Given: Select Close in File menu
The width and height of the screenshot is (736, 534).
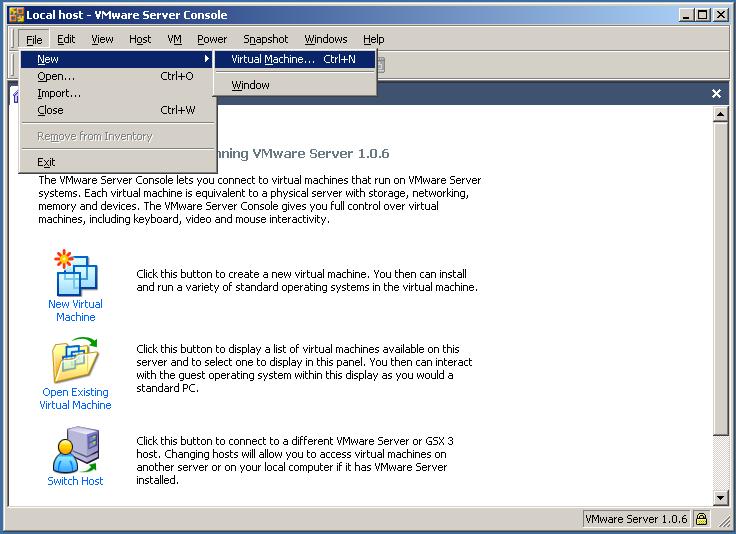Looking at the screenshot, I should [117, 110].
